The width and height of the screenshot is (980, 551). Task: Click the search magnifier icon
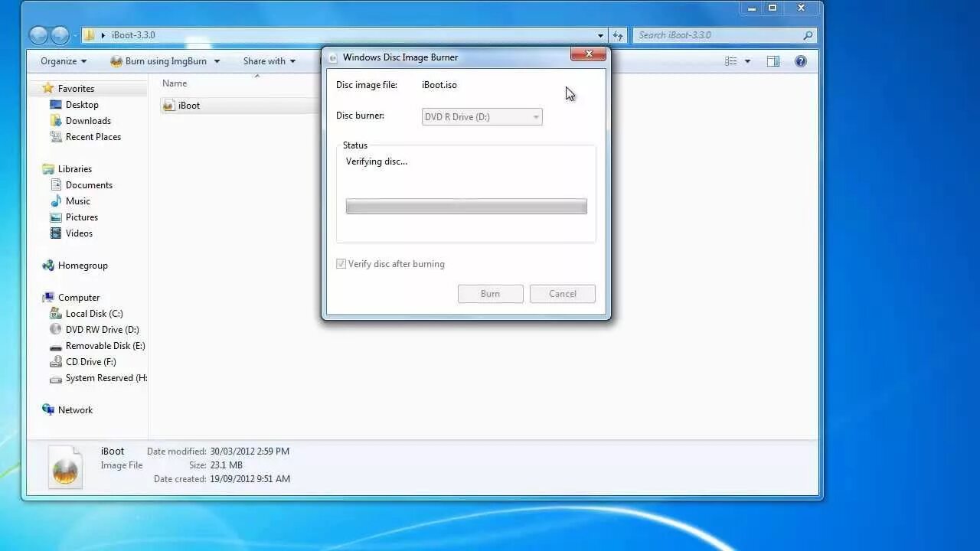point(808,35)
